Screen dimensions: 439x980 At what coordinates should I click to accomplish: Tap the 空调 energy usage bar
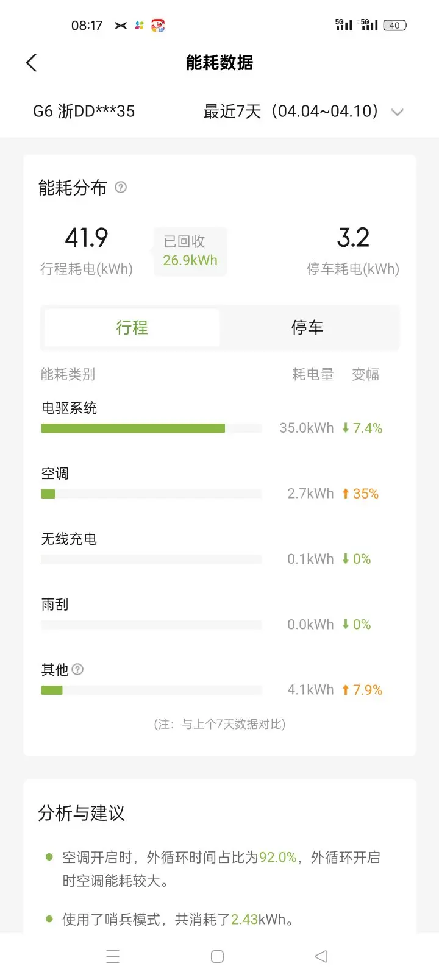pos(151,494)
